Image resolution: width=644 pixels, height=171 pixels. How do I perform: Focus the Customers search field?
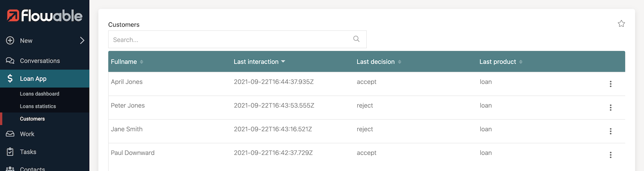tap(237, 39)
